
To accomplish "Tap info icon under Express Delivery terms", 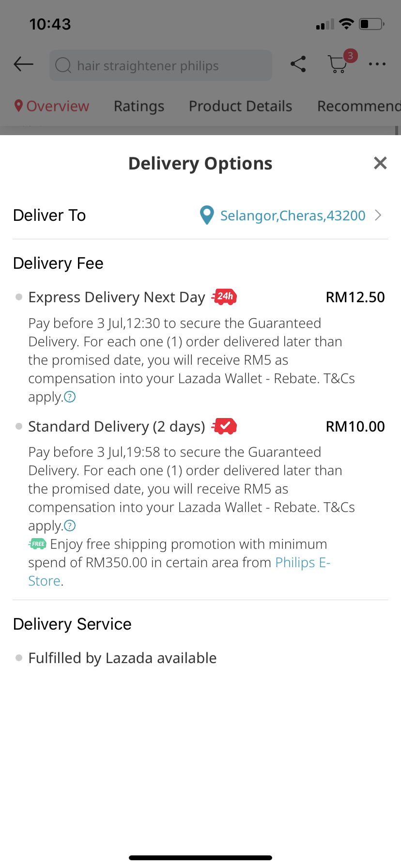I will click(x=70, y=397).
